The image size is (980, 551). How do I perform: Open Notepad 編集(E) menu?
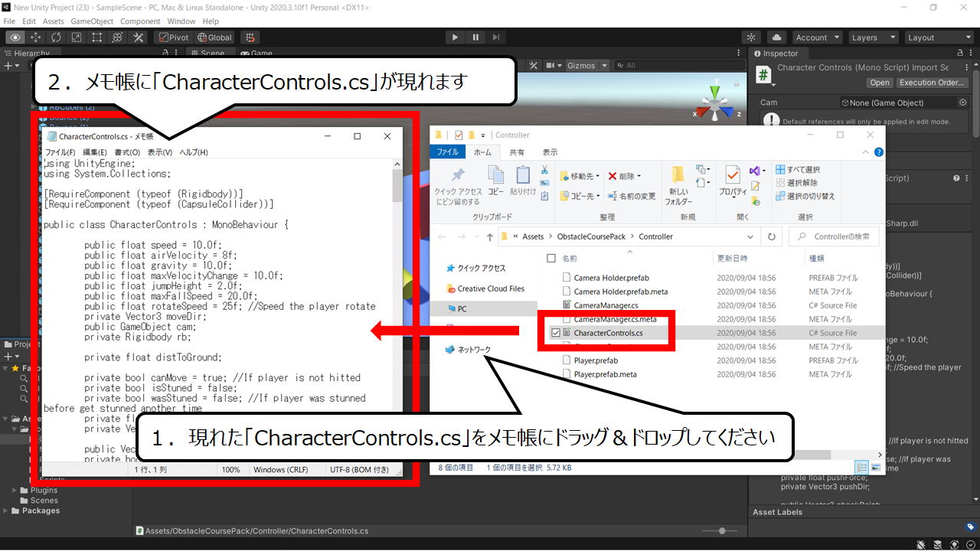(x=95, y=152)
